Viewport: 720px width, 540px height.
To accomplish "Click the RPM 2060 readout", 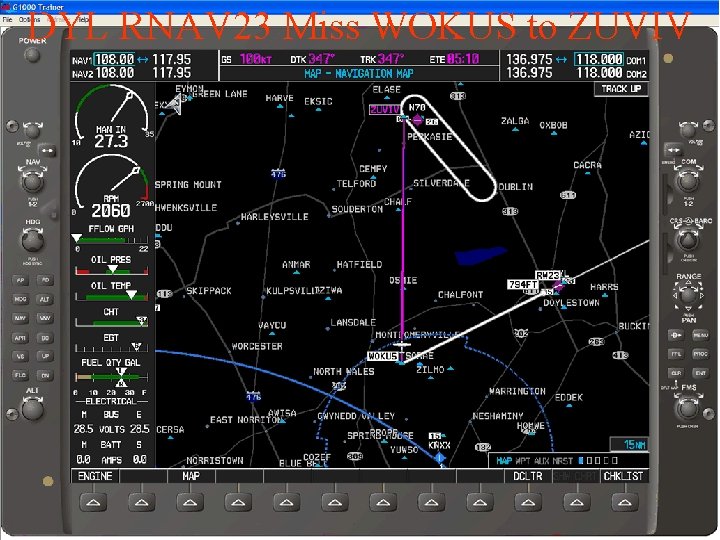I will (111, 210).
